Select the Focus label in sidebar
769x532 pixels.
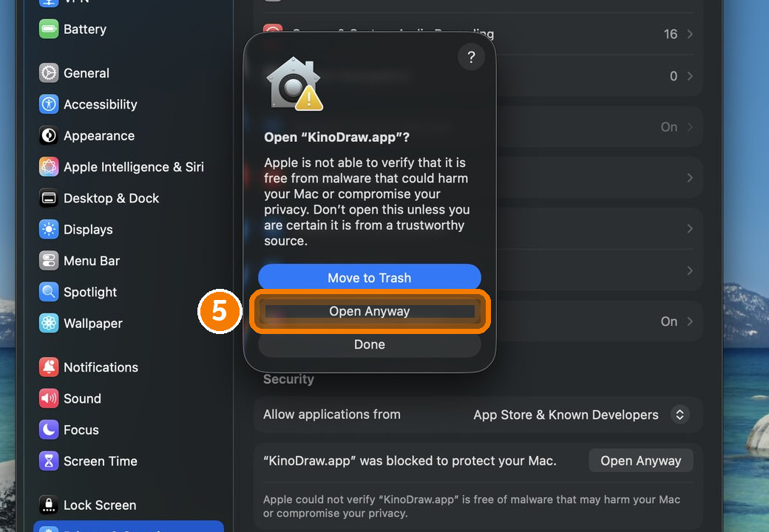coord(81,430)
